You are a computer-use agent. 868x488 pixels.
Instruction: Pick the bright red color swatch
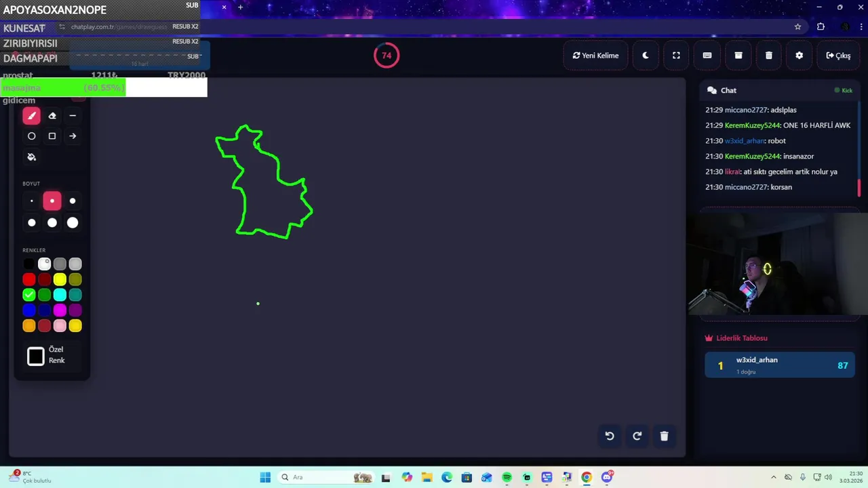point(28,279)
